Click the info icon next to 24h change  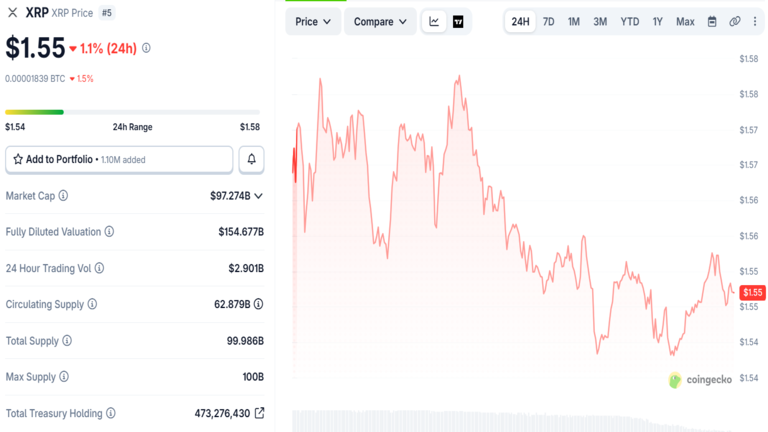tap(146, 48)
